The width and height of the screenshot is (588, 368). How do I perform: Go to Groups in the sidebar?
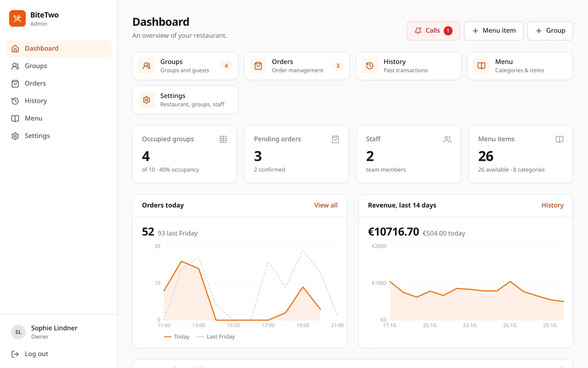(x=58, y=66)
